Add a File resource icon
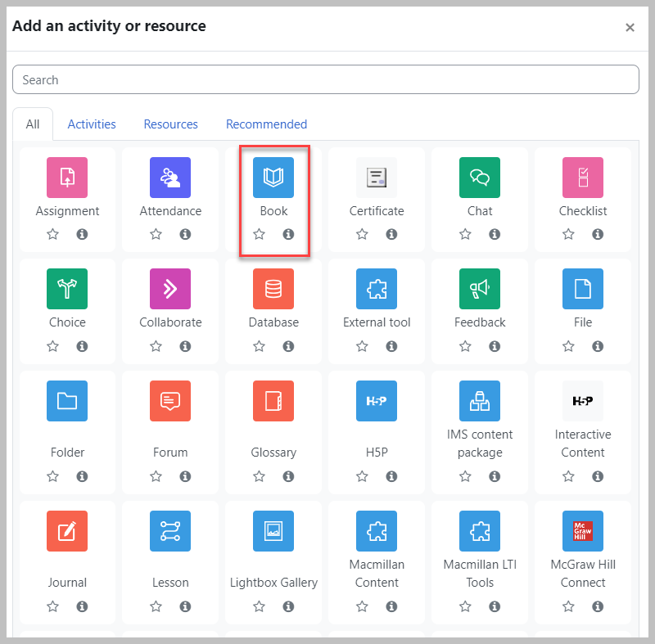 point(583,289)
